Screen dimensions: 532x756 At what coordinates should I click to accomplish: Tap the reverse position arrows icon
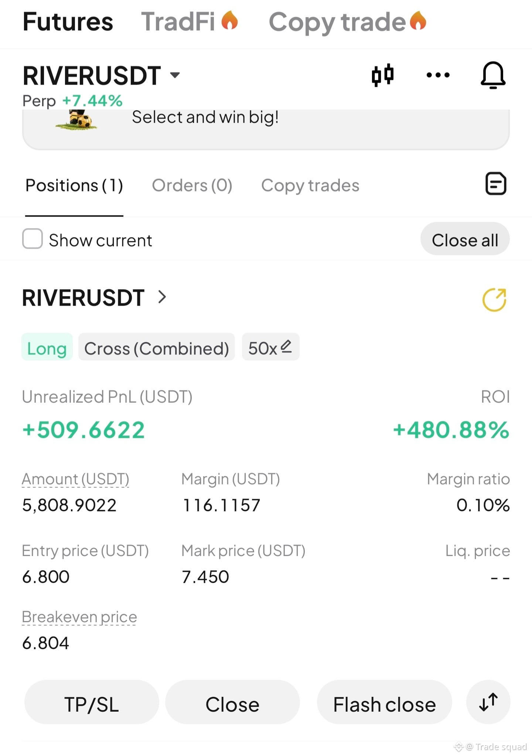coord(488,702)
